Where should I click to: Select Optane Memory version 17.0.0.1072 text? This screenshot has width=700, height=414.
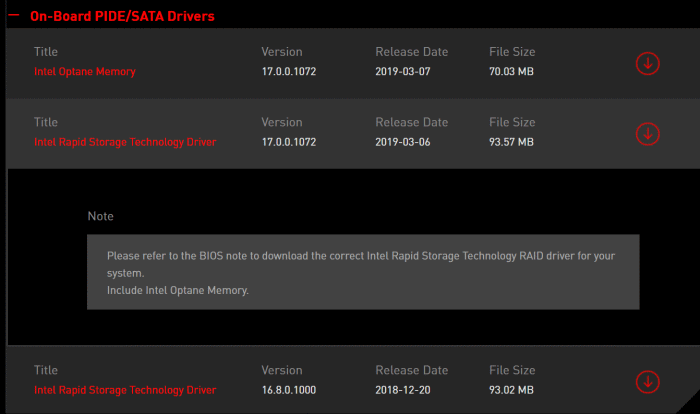(x=289, y=71)
